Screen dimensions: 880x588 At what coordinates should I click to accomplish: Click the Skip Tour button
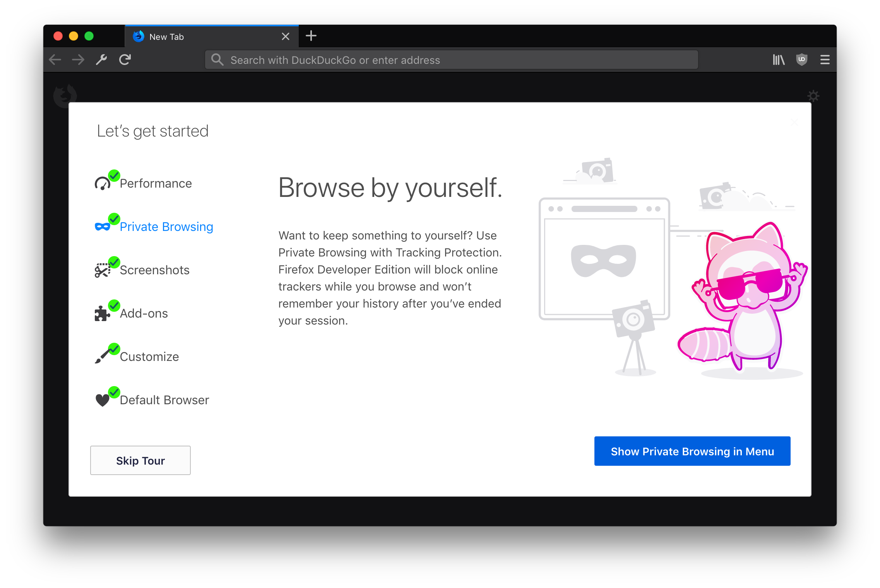(x=140, y=460)
